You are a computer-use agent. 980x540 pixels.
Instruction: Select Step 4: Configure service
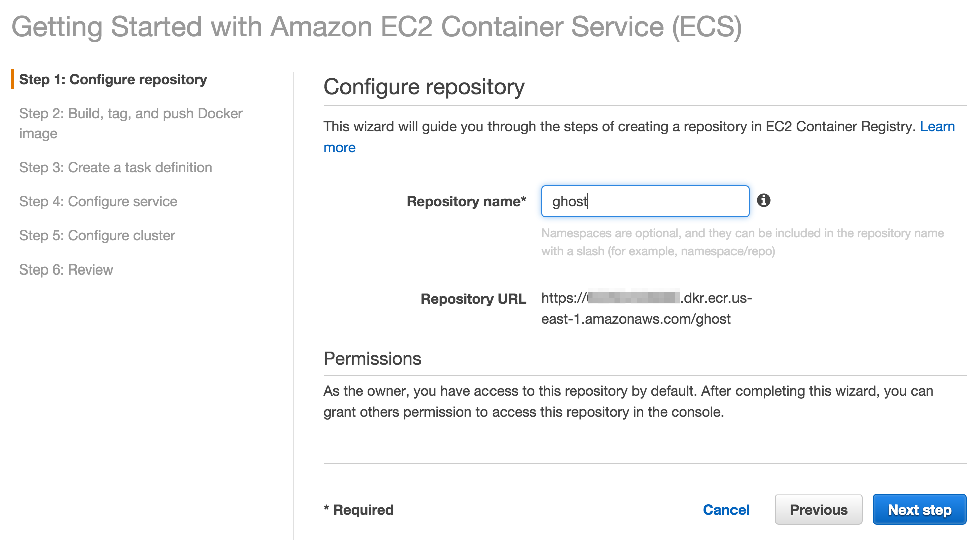[98, 201]
